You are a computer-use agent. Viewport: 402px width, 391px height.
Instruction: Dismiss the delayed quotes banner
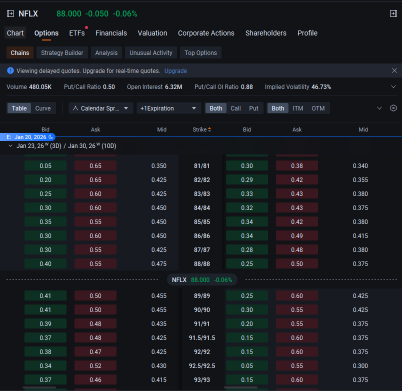[x=394, y=71]
